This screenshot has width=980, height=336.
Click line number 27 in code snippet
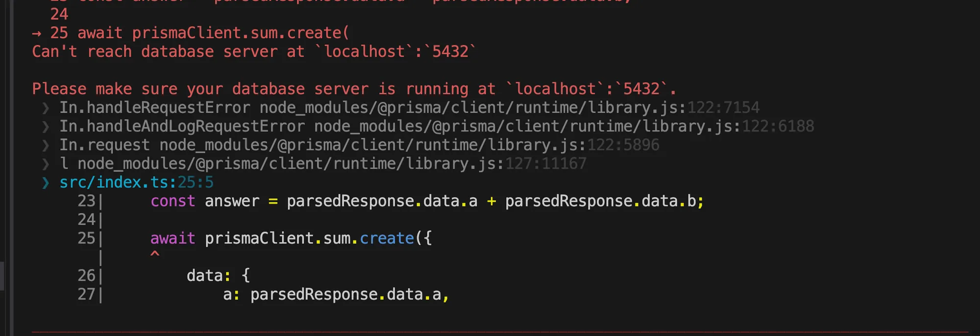pyautogui.click(x=86, y=294)
